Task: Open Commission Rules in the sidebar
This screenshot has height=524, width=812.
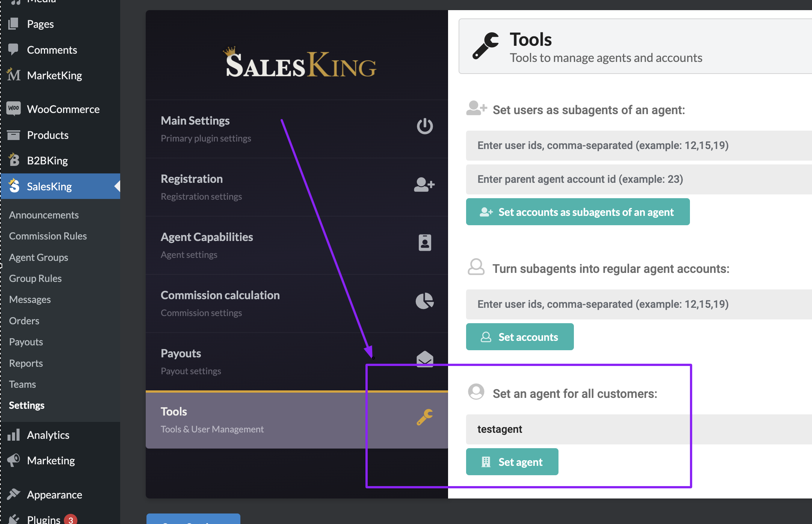Action: point(48,236)
